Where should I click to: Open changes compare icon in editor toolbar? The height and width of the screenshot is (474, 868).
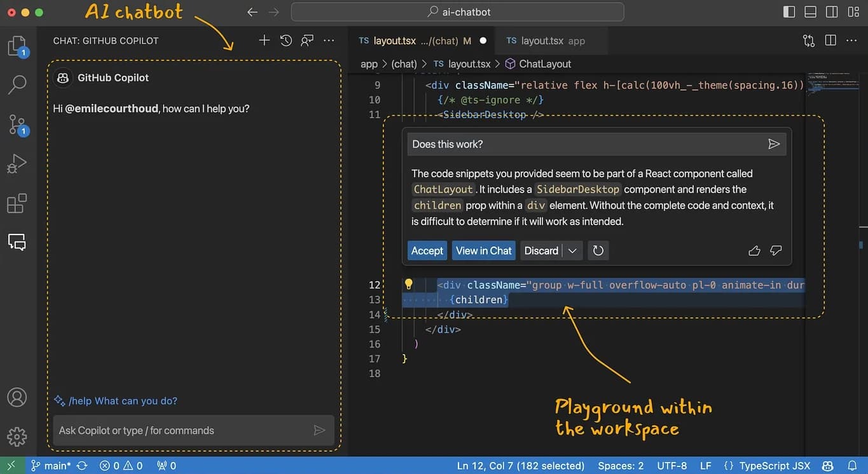click(809, 41)
